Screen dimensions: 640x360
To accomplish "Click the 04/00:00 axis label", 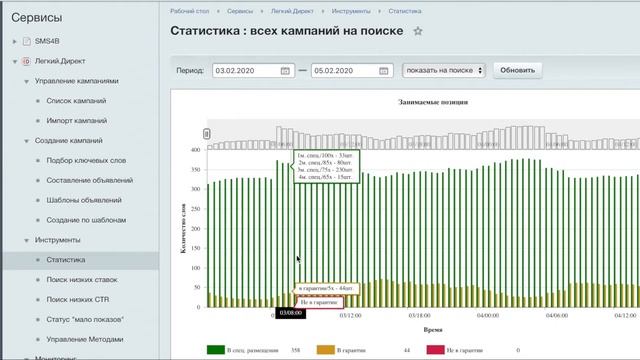I will (488, 316).
